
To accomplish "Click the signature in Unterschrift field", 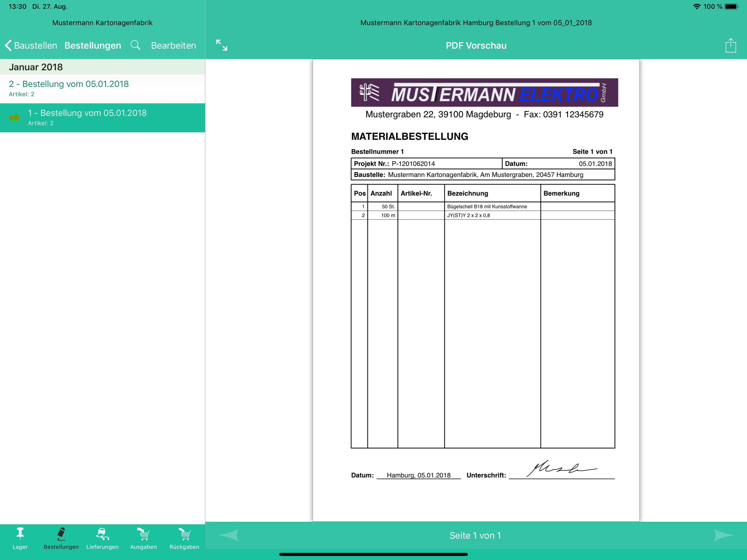I will click(562, 468).
